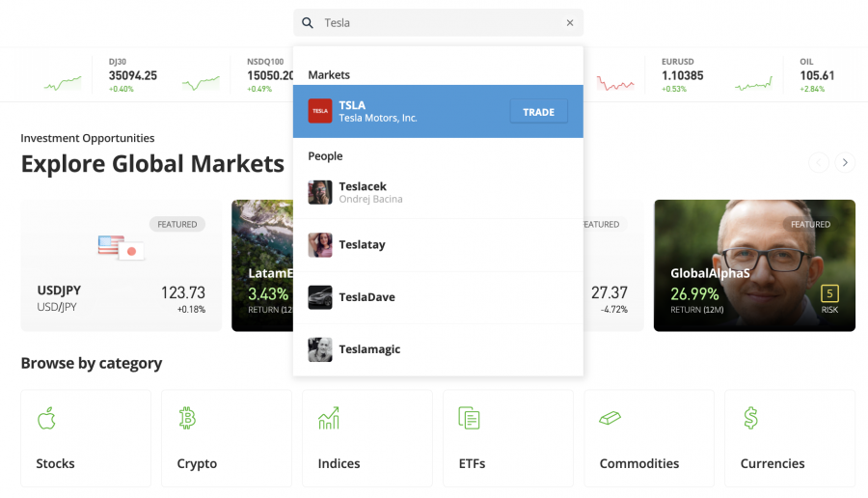868x498 pixels.
Task: Select the Indices chart icon
Action: point(328,418)
